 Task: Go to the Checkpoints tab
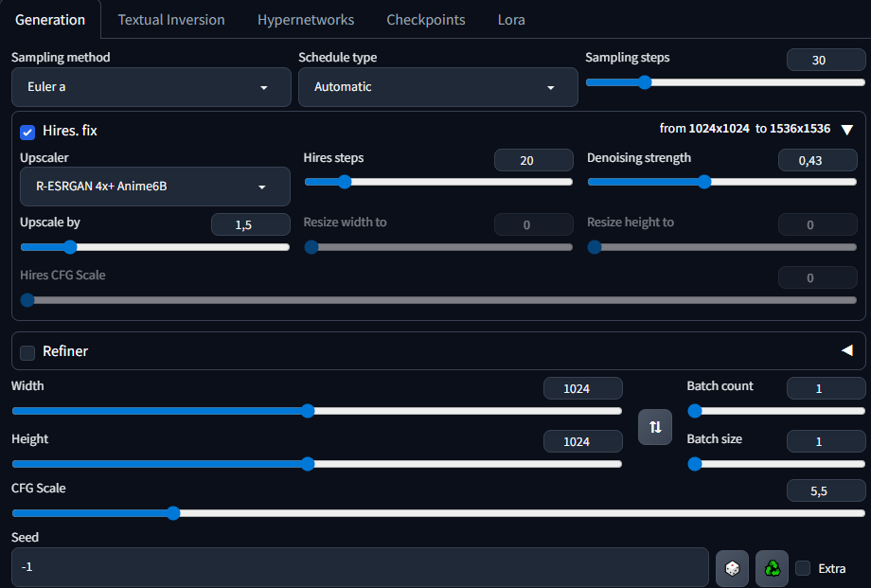coord(426,20)
